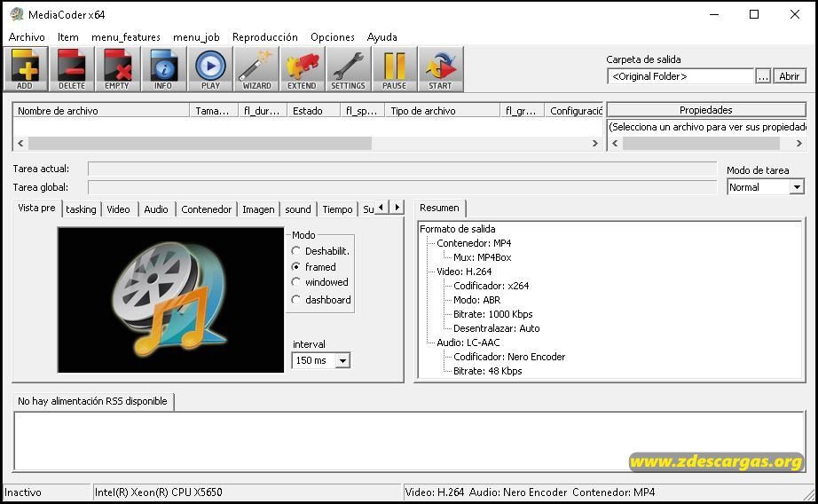818x504 pixels.
Task: Open the SETTINGS wrench icon
Action: tap(348, 69)
